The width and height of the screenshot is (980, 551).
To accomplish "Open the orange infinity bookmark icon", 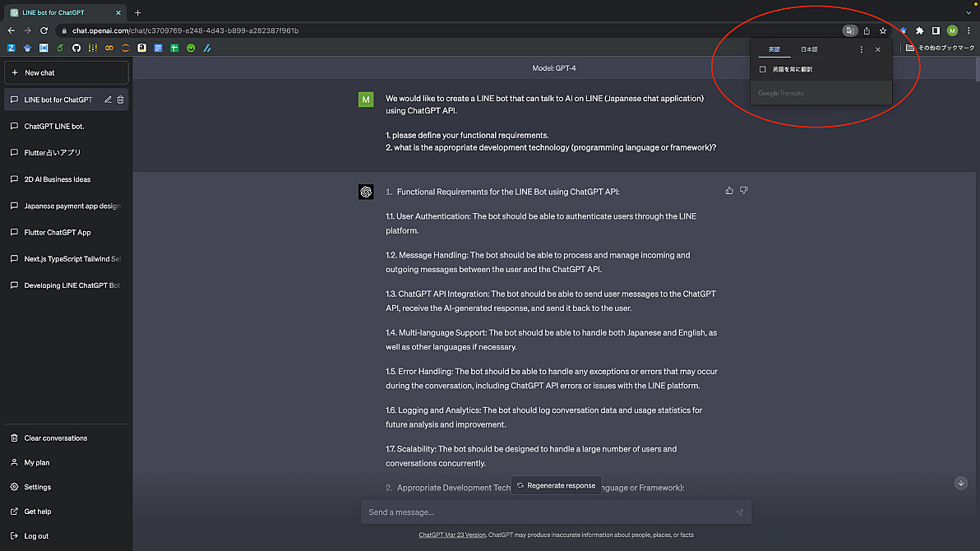I will [109, 48].
